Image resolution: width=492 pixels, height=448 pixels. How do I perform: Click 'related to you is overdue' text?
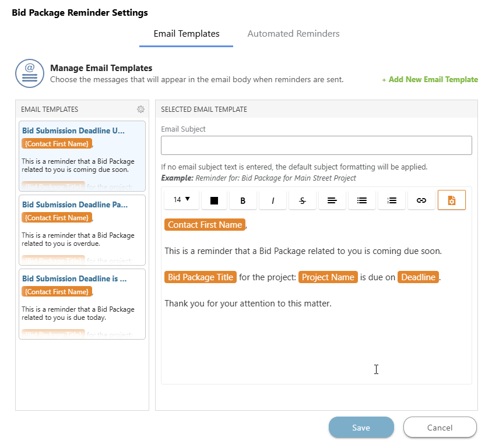pos(61,244)
